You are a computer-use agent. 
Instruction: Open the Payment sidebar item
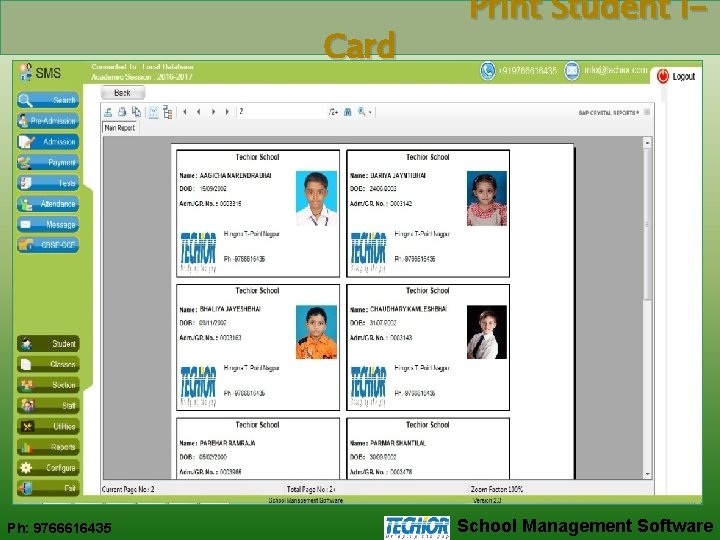coord(48,162)
